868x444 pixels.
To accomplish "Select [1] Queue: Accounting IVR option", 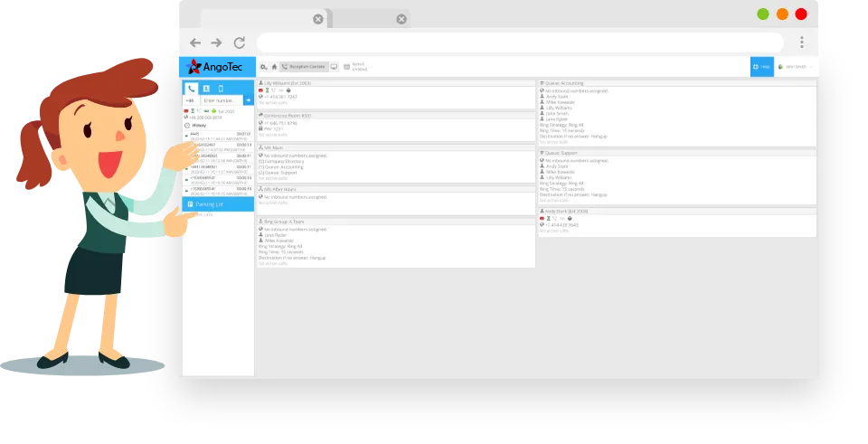I will tap(280, 166).
